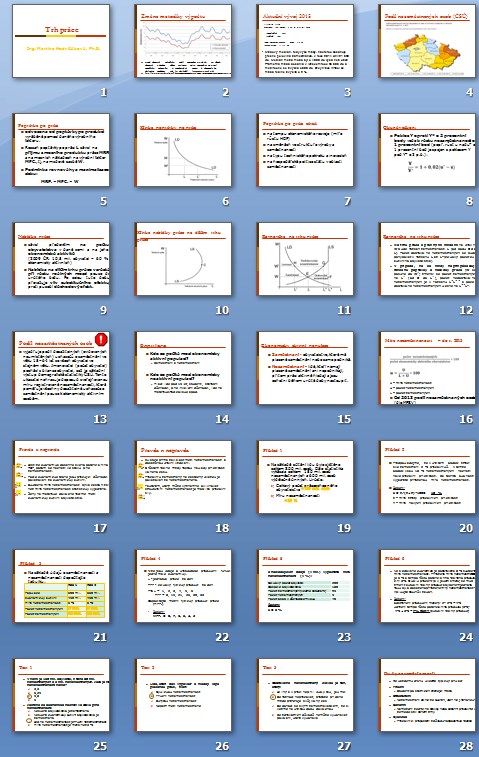Click the slide number label 22
This screenshot has height=757, width=479.
click(222, 637)
